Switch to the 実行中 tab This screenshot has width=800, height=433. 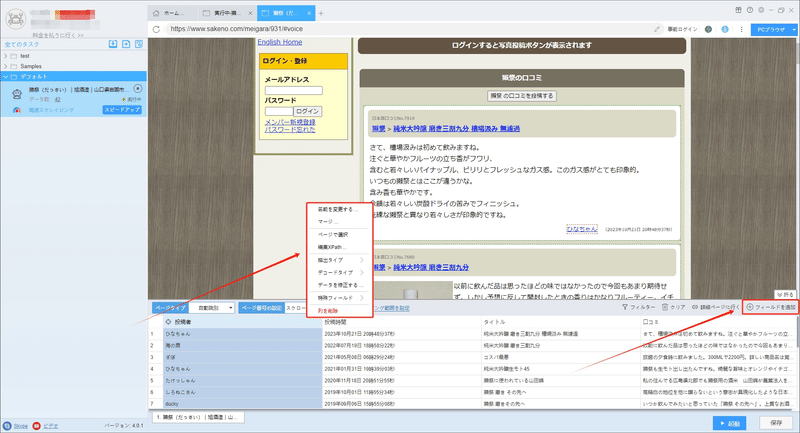227,13
